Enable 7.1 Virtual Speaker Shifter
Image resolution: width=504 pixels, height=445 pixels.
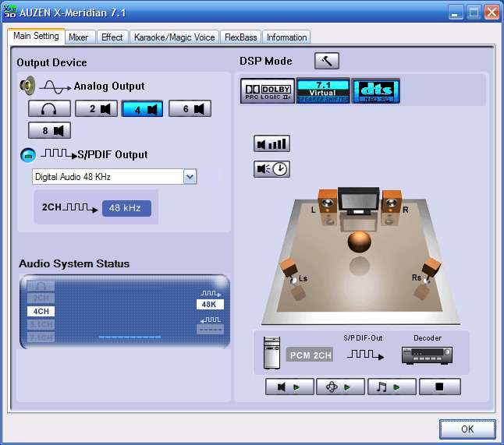click(323, 91)
